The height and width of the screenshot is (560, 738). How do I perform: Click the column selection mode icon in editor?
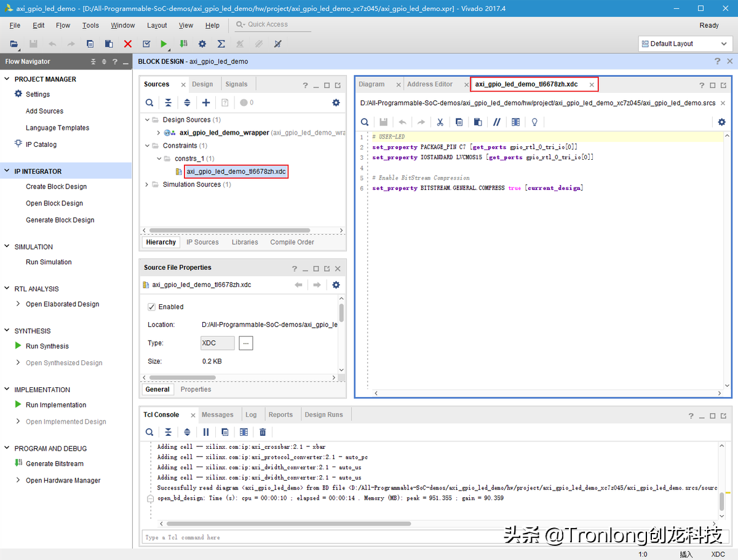coord(516,122)
